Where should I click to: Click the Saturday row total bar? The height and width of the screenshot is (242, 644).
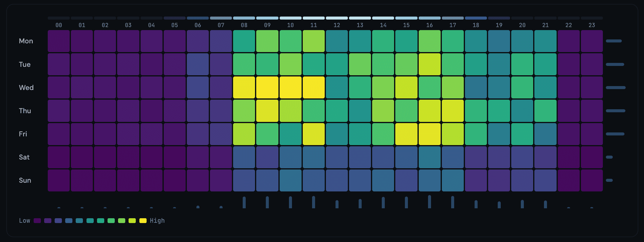click(x=609, y=157)
